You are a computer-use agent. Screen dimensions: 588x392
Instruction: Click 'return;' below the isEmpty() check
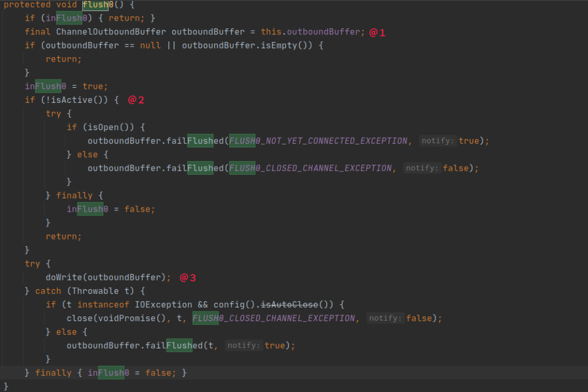click(64, 59)
